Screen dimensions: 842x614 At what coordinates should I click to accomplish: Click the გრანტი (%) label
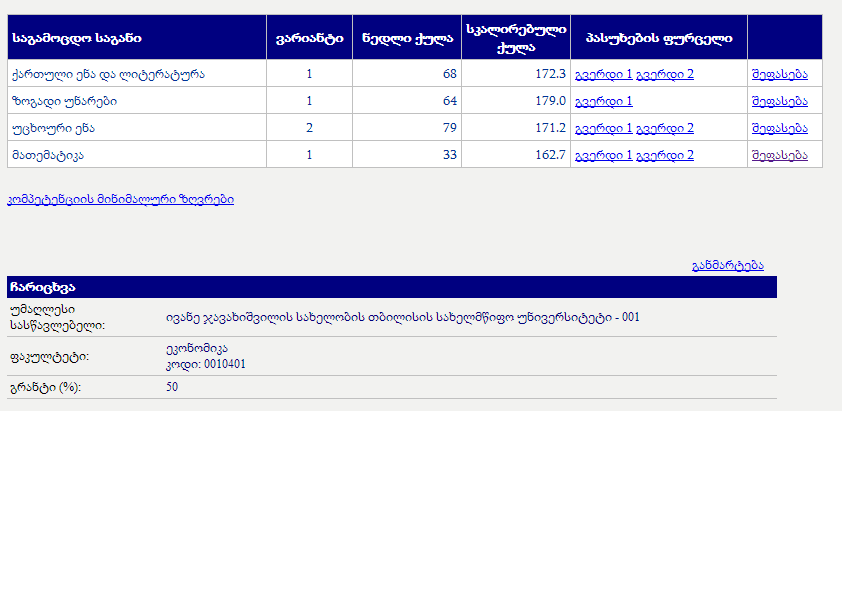click(45, 387)
